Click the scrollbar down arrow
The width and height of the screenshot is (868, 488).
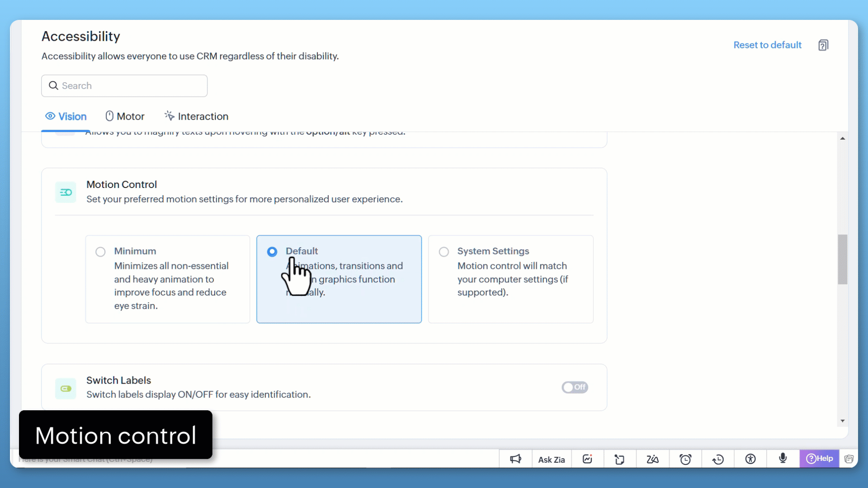click(x=843, y=421)
